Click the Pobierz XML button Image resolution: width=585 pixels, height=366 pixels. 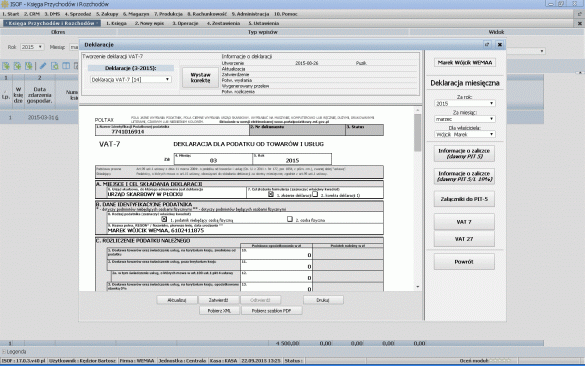point(219,310)
